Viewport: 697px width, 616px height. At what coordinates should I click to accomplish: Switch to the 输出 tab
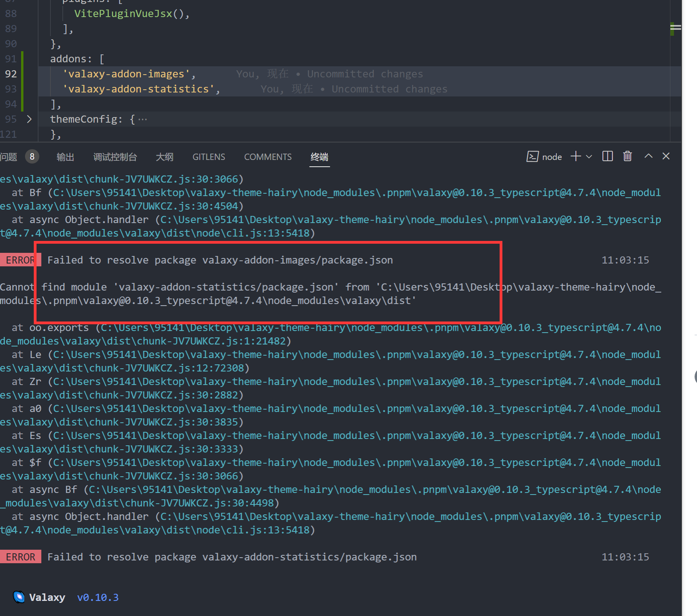coord(65,157)
